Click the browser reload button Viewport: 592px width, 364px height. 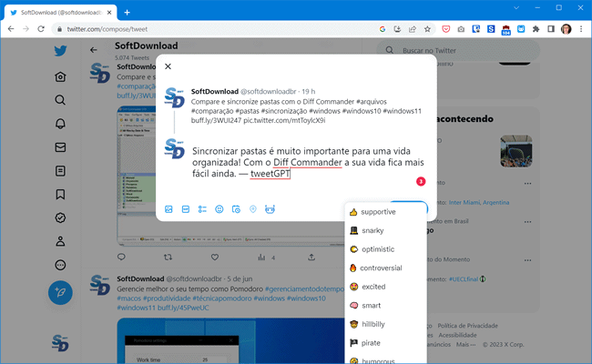[x=41, y=29]
